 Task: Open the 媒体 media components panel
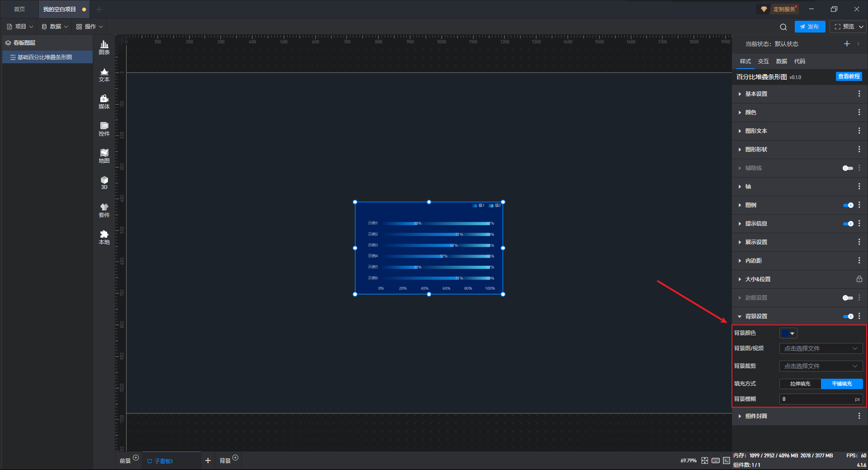104,102
